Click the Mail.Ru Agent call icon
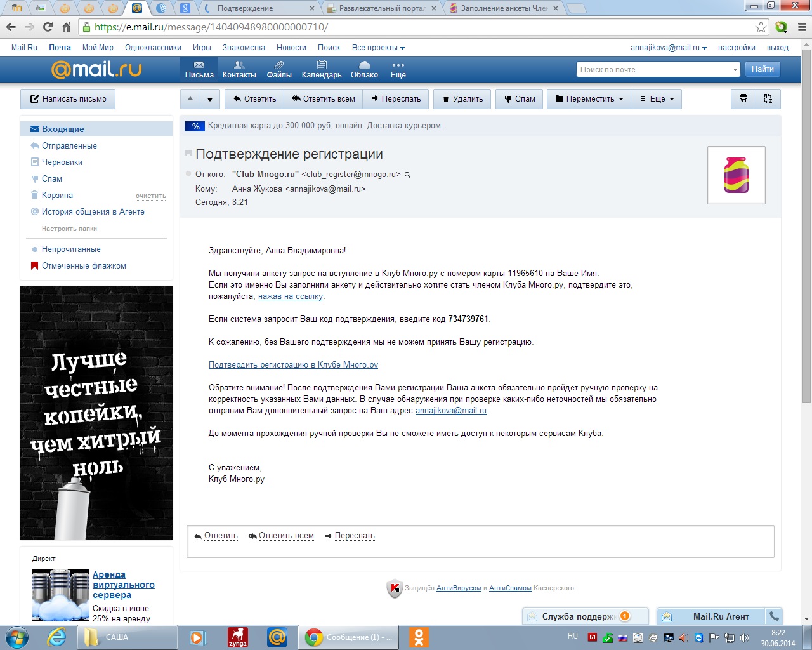The width and height of the screenshot is (812, 650). (x=774, y=616)
